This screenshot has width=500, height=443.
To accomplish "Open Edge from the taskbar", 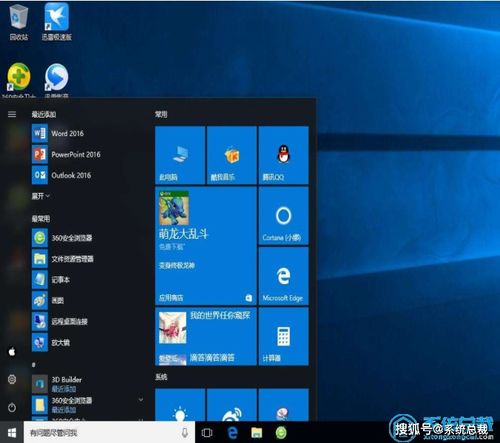I will [232, 433].
